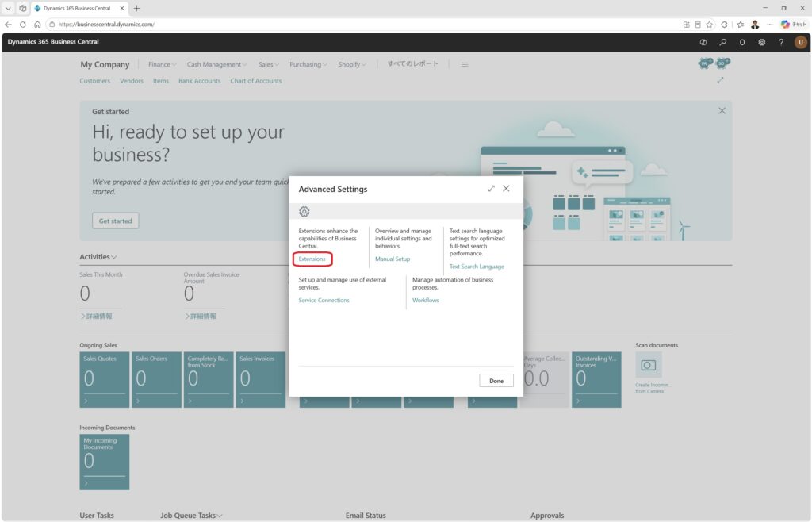This screenshot has width=812, height=522.
Task: Click the Done button in Advanced Settings
Action: tap(496, 381)
